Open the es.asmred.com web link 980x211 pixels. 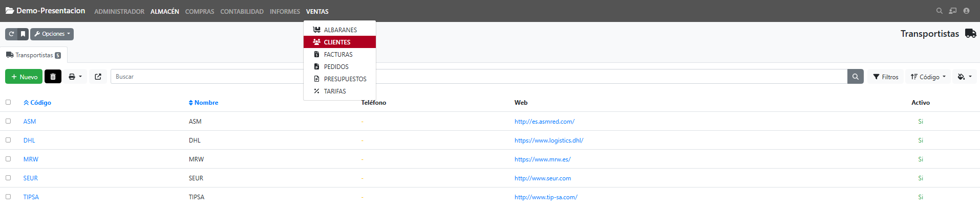pyautogui.click(x=544, y=122)
